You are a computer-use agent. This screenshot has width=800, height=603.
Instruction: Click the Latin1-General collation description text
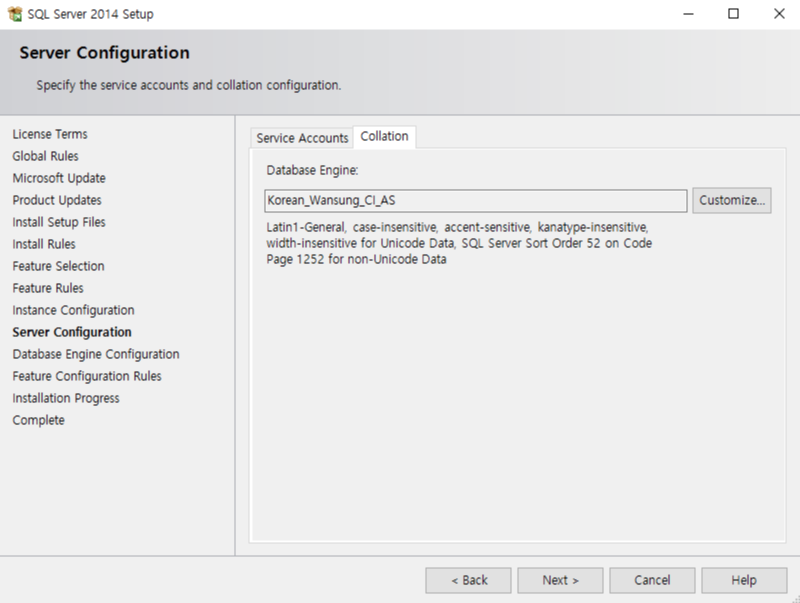click(459, 243)
